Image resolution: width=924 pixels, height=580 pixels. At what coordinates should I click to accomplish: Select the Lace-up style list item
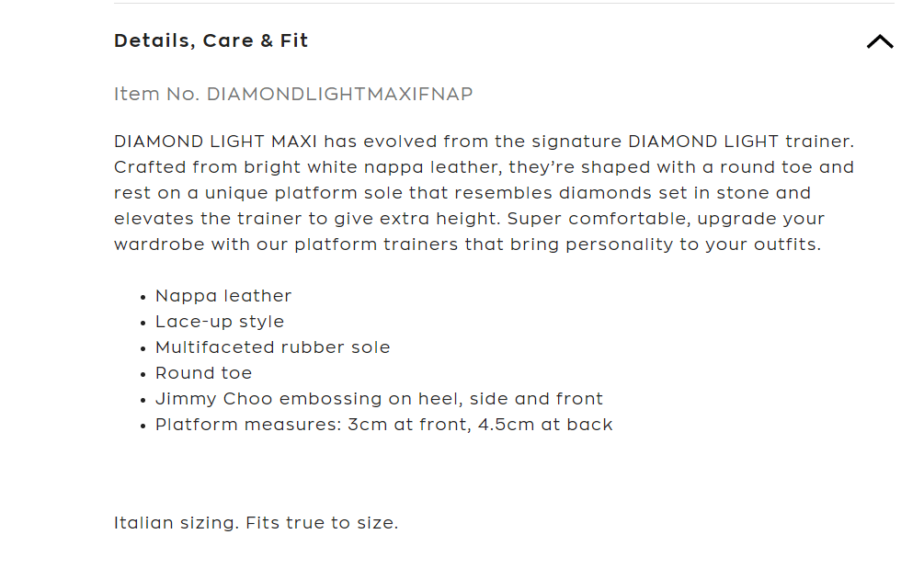coord(220,322)
